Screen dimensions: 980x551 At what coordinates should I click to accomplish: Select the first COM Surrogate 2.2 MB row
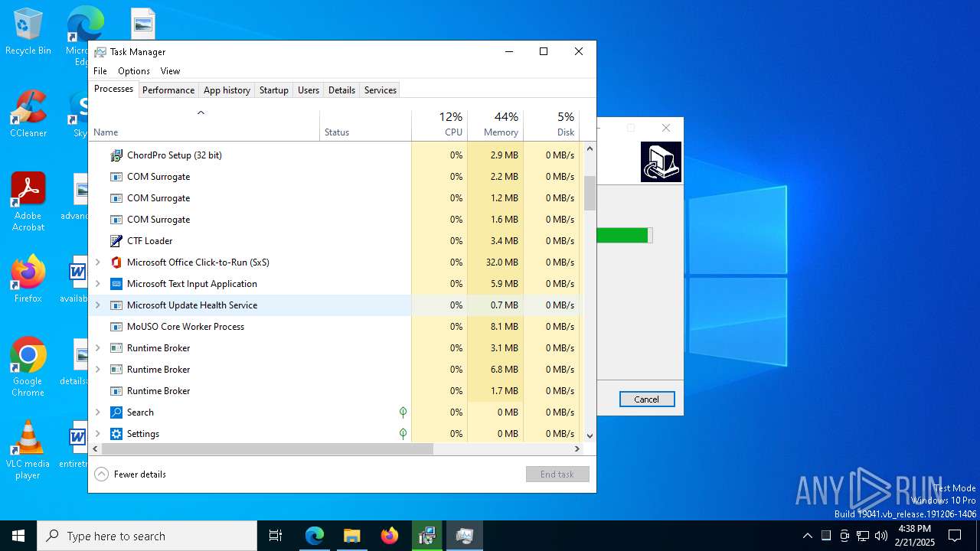(x=335, y=177)
